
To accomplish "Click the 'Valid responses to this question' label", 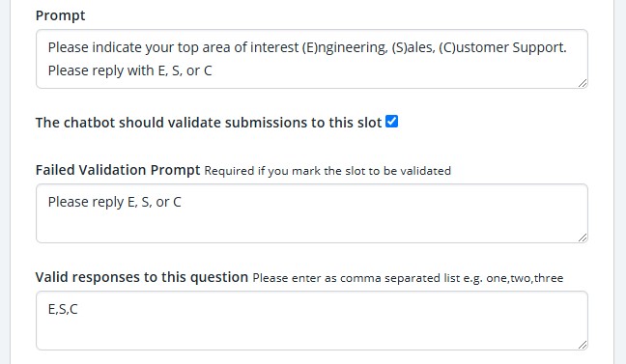I will (x=142, y=277).
